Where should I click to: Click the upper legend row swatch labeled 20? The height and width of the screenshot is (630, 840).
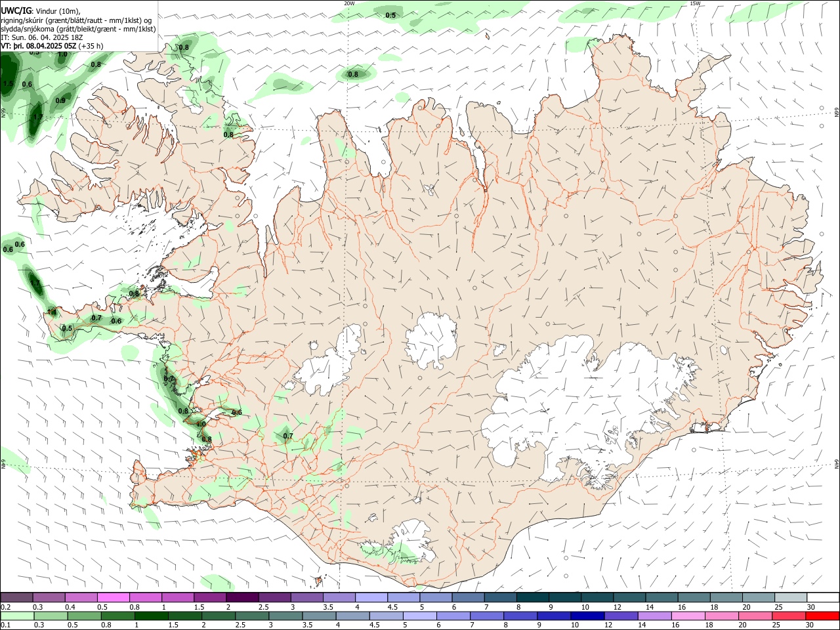(759, 597)
